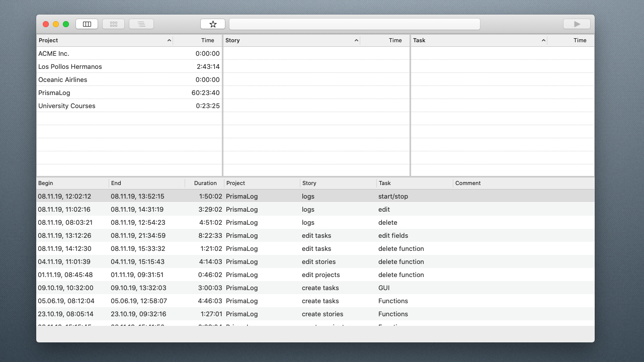Switch to the list view layout
The image size is (644, 362).
point(141,24)
